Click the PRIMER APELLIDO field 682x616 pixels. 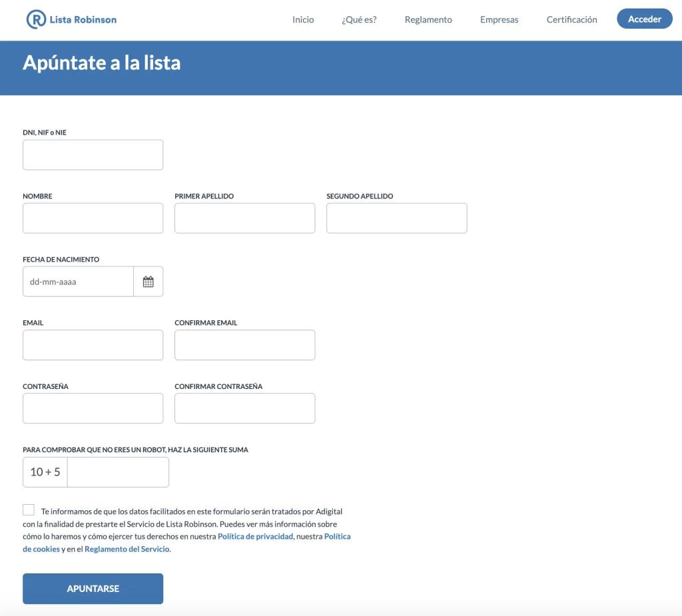244,218
